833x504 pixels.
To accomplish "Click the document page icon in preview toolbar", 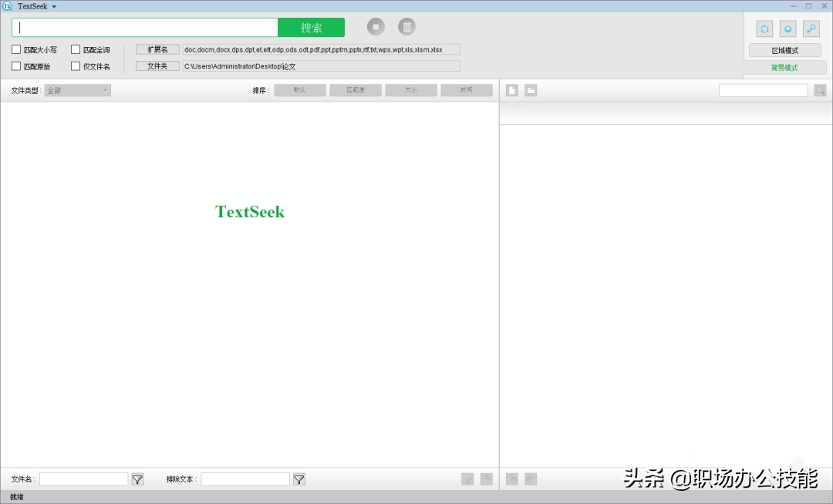I will point(512,90).
